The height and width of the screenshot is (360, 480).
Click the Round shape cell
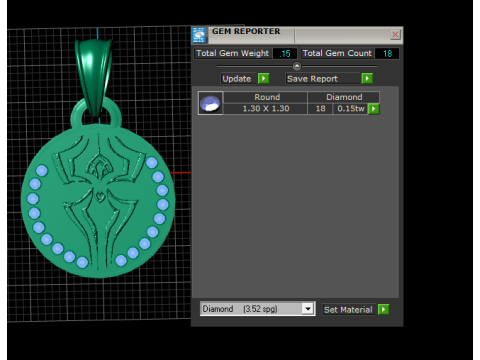pyautogui.click(x=266, y=97)
